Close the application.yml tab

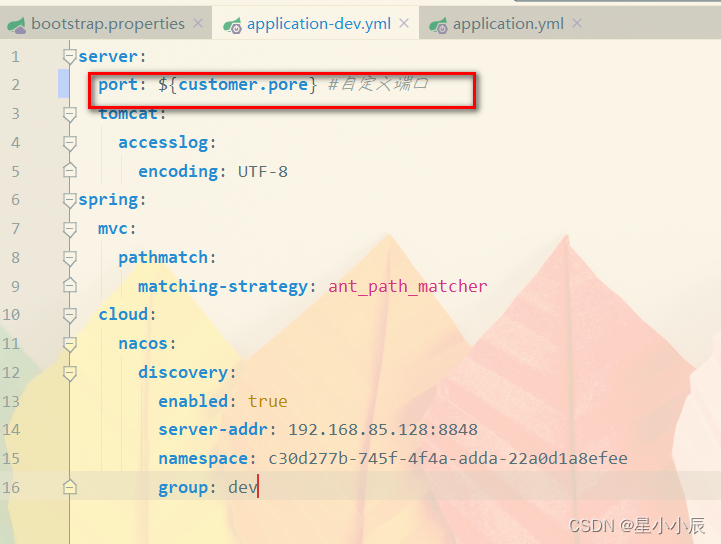tap(577, 23)
